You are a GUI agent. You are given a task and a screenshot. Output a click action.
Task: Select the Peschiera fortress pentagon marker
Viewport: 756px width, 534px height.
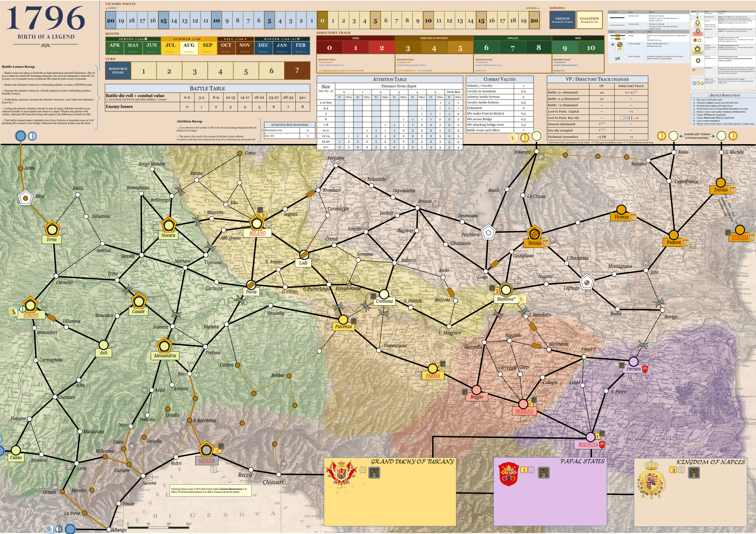click(x=488, y=233)
